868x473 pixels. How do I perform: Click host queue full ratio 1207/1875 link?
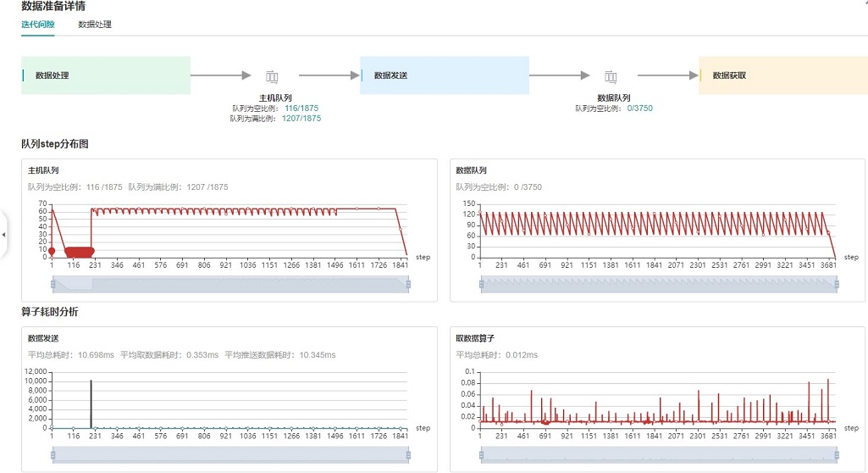pyautogui.click(x=301, y=119)
